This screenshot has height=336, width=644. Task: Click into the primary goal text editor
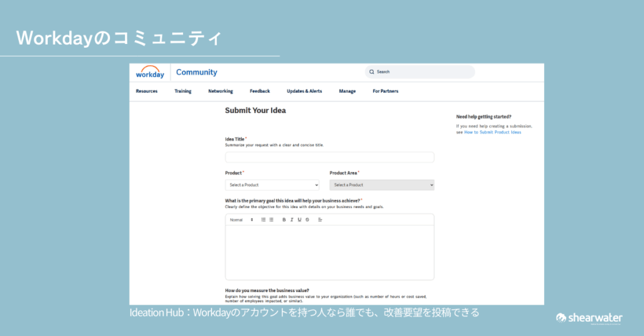point(330,252)
